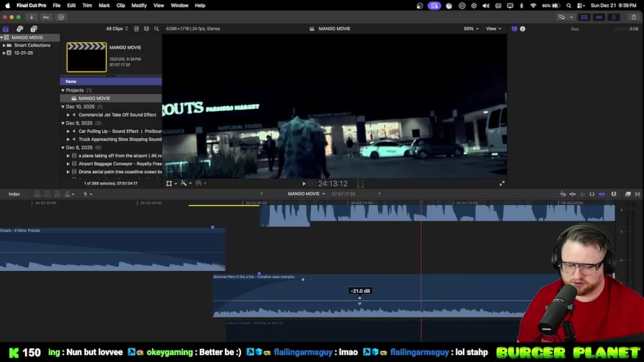This screenshot has height=362, width=644.
Task: Click the second-display workspace icon
Action: click(561, 17)
